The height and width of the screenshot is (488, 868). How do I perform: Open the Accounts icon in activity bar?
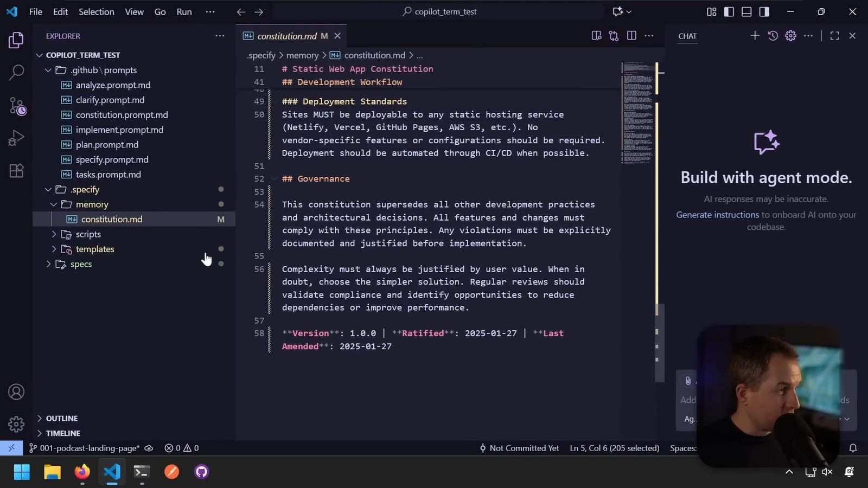(16, 391)
